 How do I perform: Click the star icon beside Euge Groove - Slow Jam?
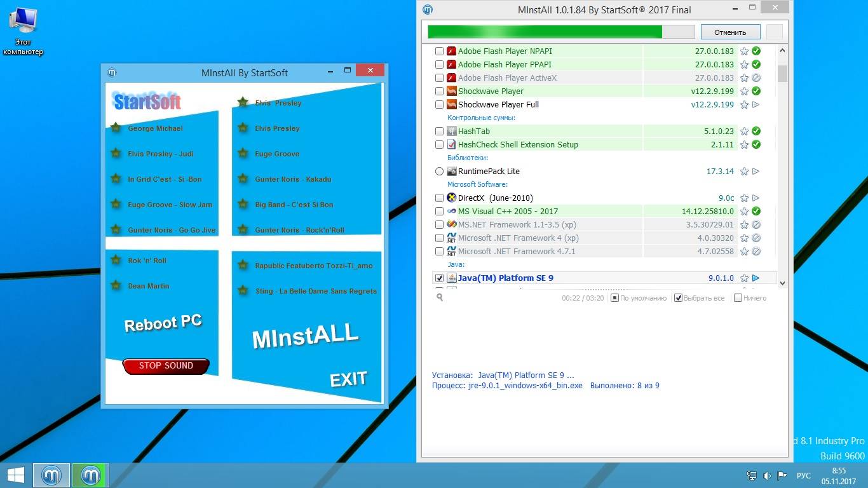(x=116, y=204)
